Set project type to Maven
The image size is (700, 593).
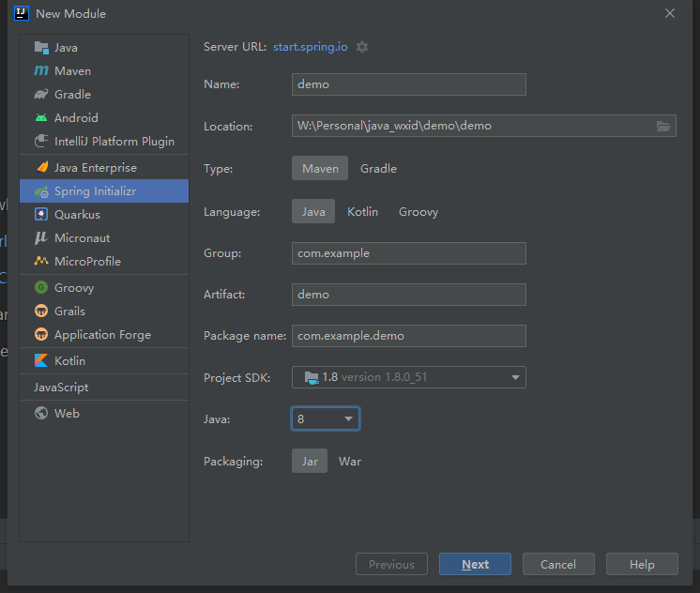pos(320,168)
